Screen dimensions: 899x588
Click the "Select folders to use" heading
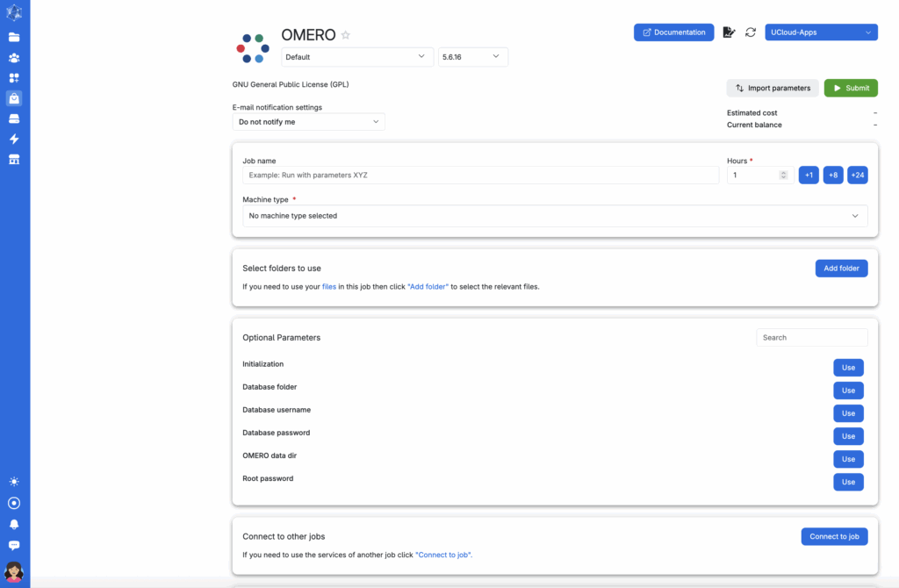coord(282,269)
